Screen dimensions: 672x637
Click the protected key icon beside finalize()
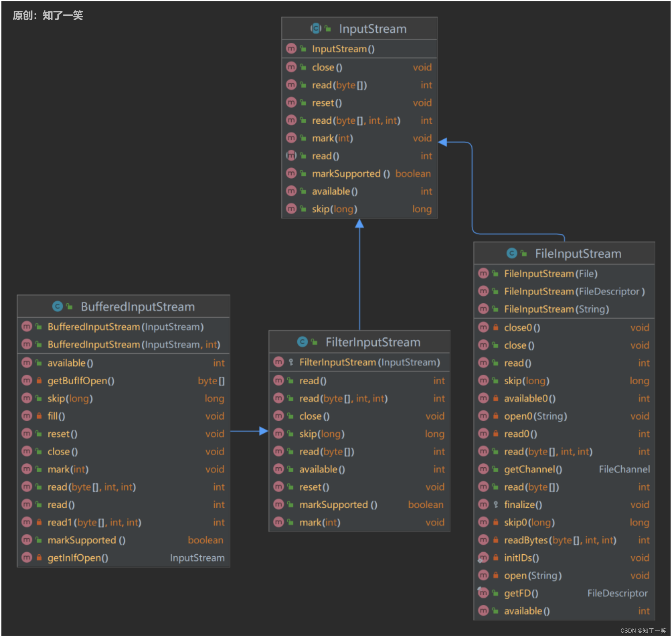[495, 505]
